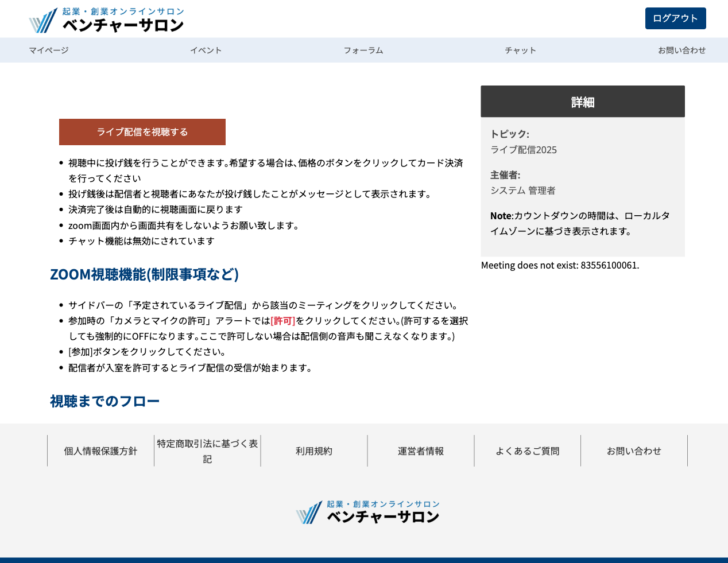
Task: Click the 詳細 panel header
Action: 582,102
